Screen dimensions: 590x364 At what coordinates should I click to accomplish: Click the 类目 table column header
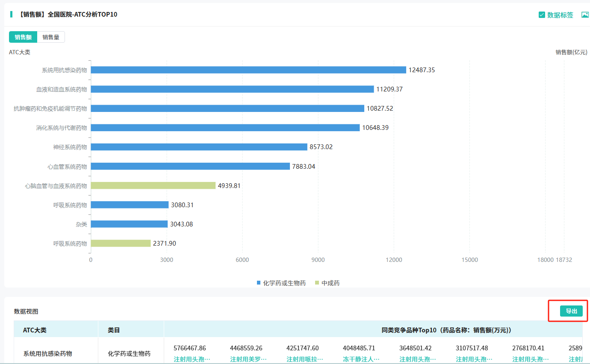click(114, 330)
